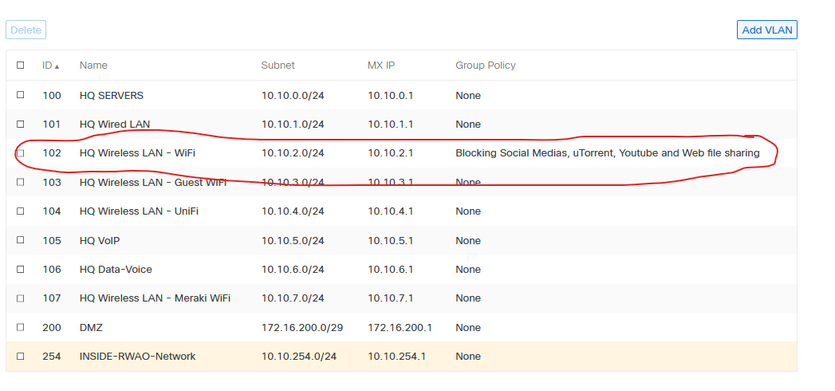Click subnet 10.10.254.0/24
Screen dimensions: 835x391
pyautogui.click(x=299, y=356)
